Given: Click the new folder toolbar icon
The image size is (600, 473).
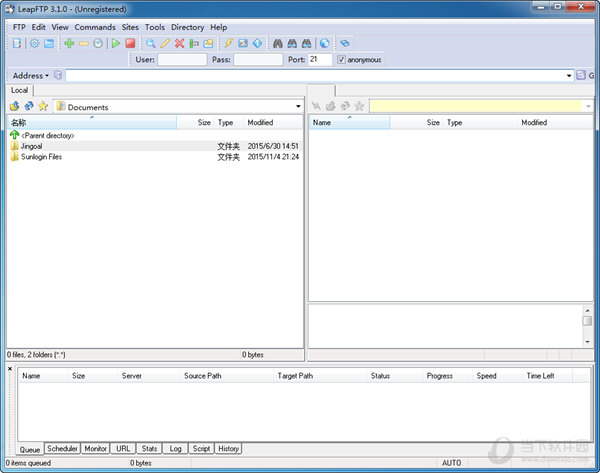Looking at the screenshot, I should point(208,43).
